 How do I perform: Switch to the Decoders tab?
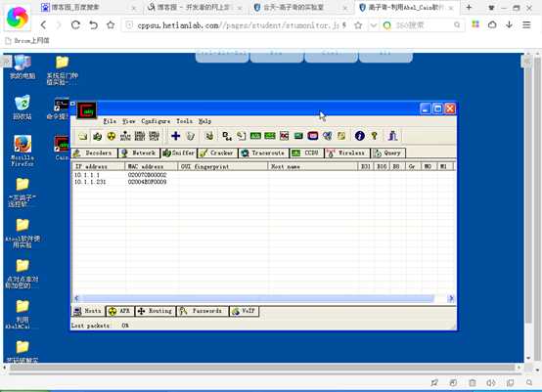94,153
